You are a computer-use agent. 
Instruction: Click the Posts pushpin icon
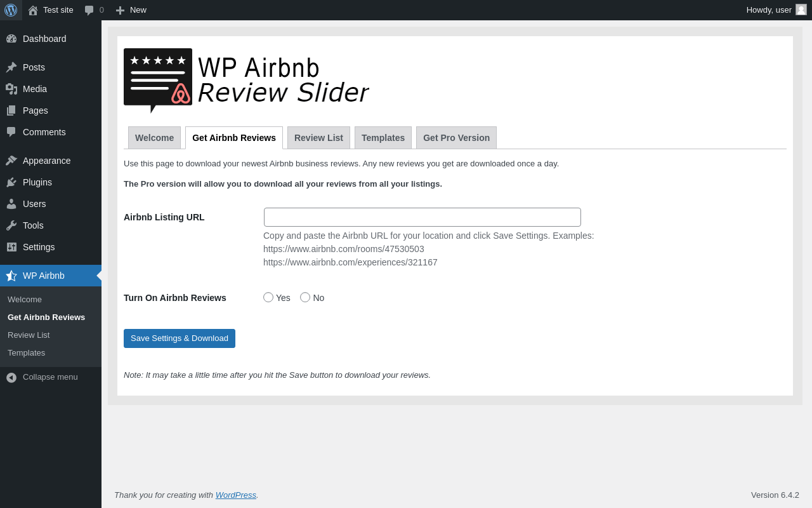[x=11, y=67]
